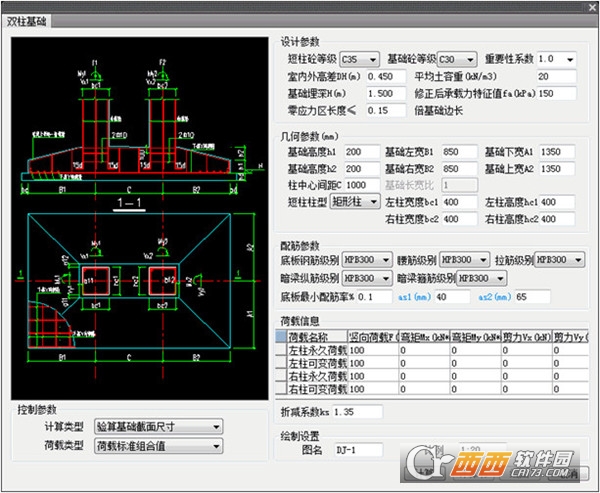This screenshot has width=600, height=493.
Task: Expand the 底板钢筋级别 HPB300 dropdown
Action: 367,260
